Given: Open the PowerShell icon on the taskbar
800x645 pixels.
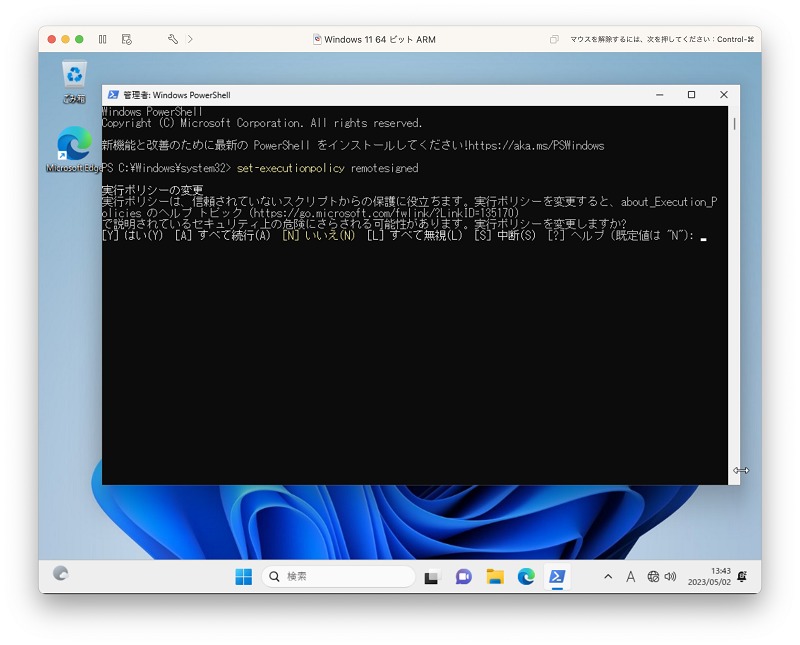Looking at the screenshot, I should click(556, 577).
